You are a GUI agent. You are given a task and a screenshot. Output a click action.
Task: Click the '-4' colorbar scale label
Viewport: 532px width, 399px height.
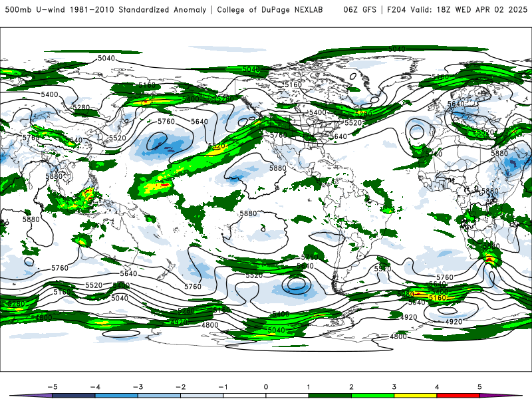tap(95, 387)
